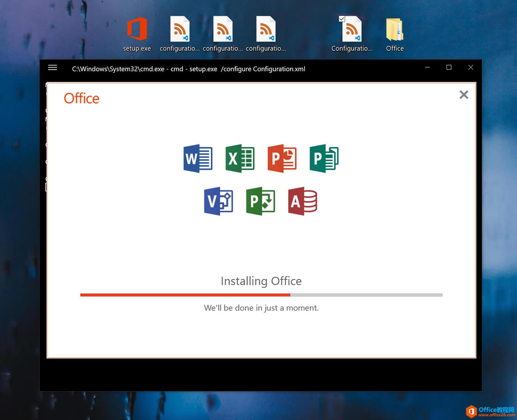517x420 pixels.
Task: Open the hamburger menu of the cmd window
Action: 52,67
